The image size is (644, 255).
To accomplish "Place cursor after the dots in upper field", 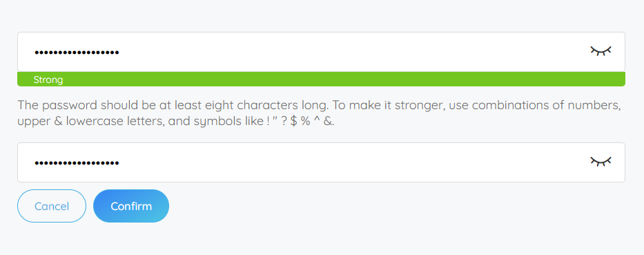I will 122,53.
